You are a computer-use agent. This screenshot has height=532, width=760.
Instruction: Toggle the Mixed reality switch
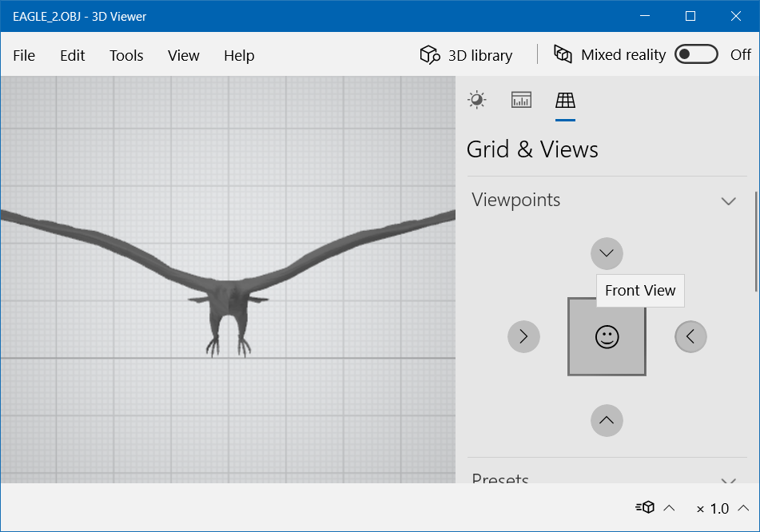(696, 54)
